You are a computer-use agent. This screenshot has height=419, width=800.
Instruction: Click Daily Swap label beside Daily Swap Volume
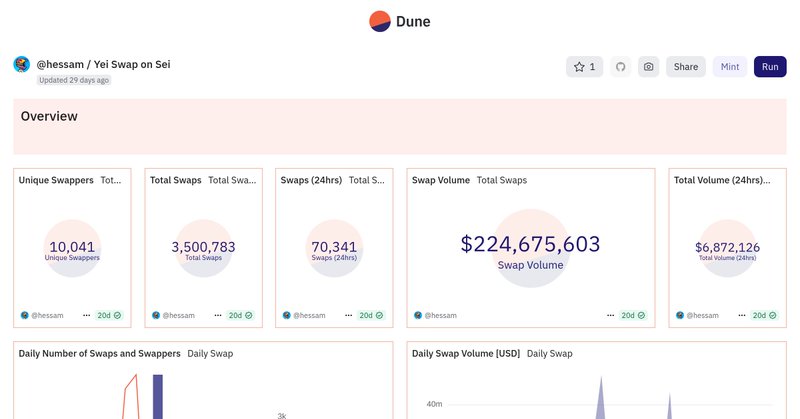[549, 353]
